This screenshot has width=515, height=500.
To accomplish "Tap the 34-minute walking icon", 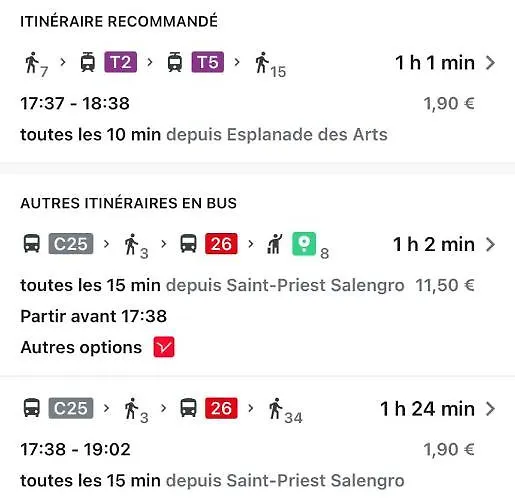I will 285,411.
